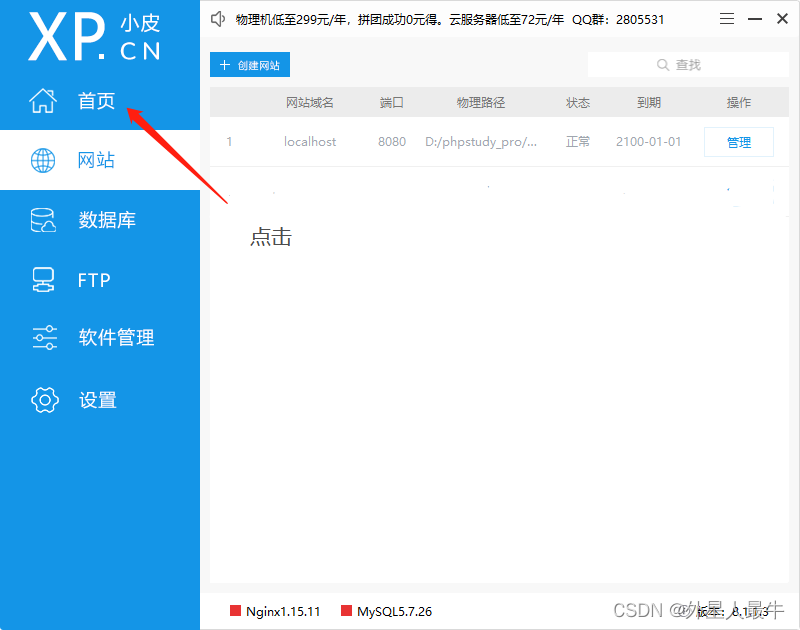800x630 pixels.
Task: Click the 物理路径 column header
Action: pos(481,103)
